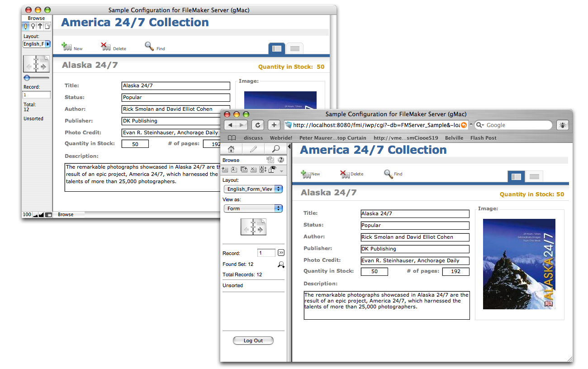The width and height of the screenshot is (588, 369).
Task: Click the refresh icon beside Browse in web sidebar
Action: [270, 160]
